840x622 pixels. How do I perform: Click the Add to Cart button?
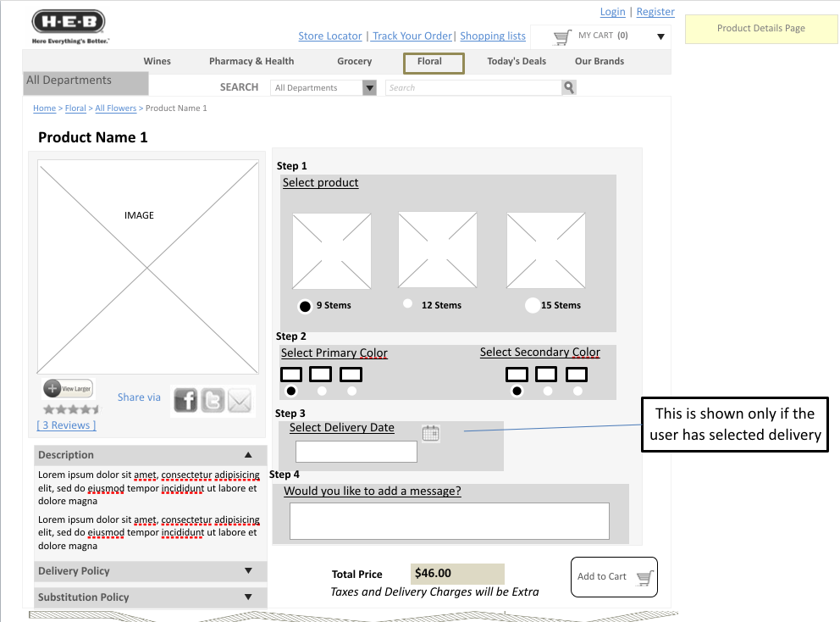click(x=614, y=577)
